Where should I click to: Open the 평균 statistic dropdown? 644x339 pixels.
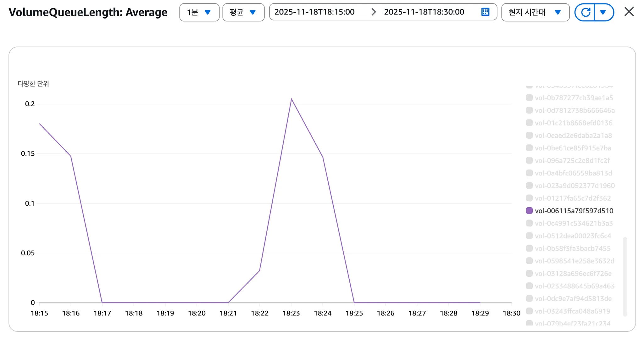(243, 12)
